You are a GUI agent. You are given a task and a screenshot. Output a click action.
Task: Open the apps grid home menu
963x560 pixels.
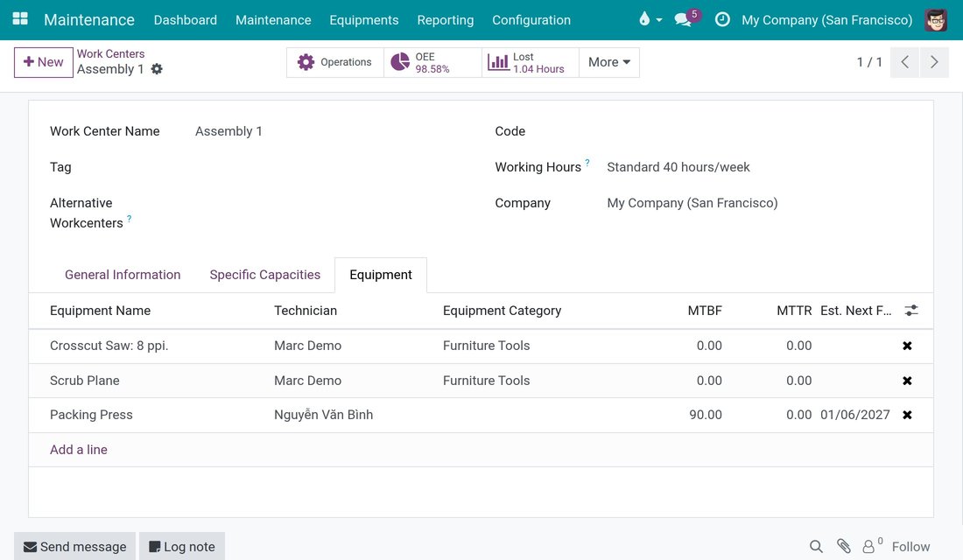click(x=20, y=19)
